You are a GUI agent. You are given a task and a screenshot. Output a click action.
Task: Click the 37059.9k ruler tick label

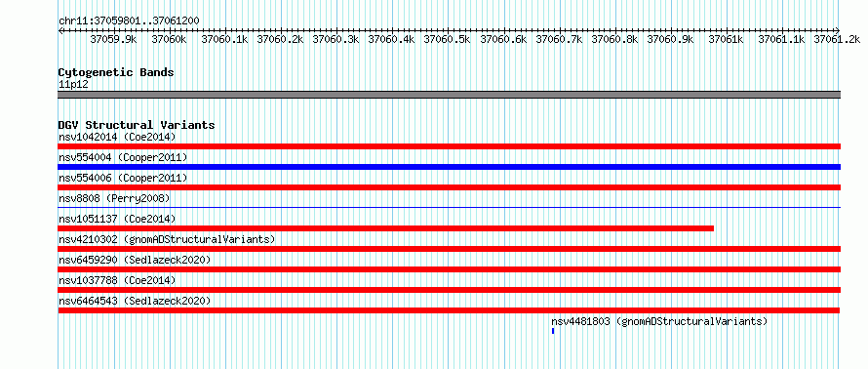coord(113,39)
